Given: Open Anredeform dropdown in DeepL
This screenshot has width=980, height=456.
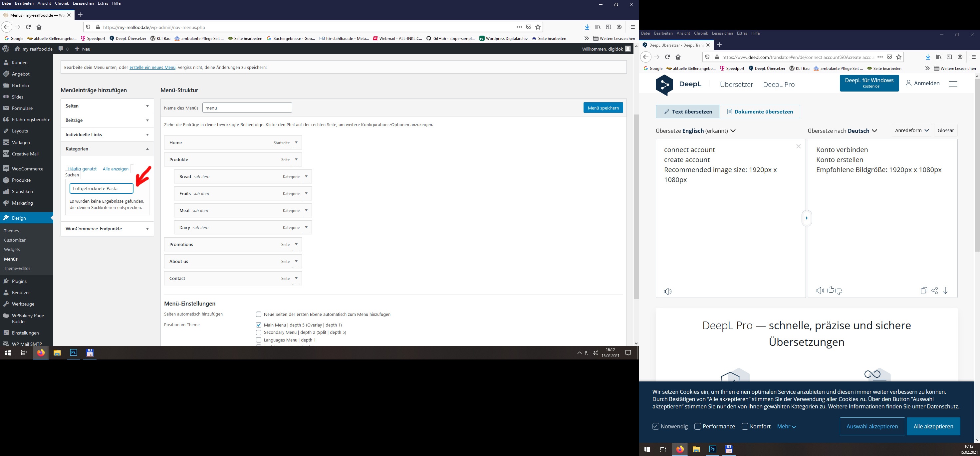Looking at the screenshot, I should coord(911,130).
